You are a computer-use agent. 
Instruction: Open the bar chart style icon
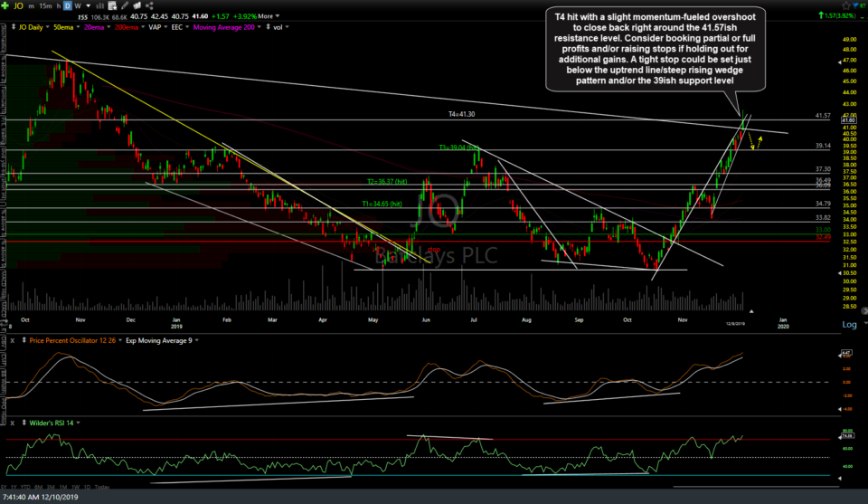click(100, 5)
